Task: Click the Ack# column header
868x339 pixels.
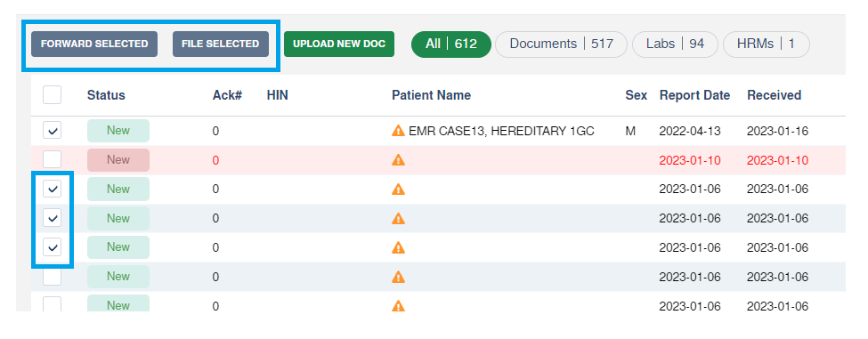Action: [x=227, y=95]
